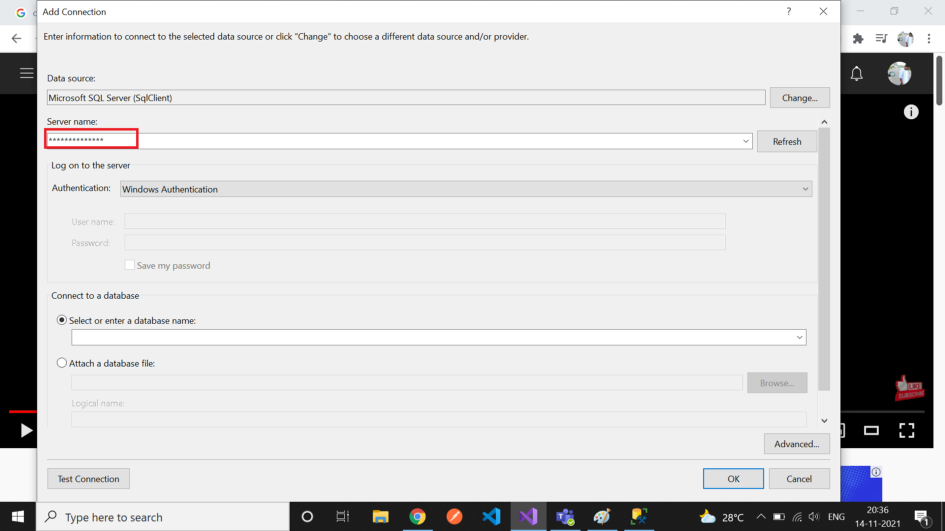Open the Server name dropdown arrow
945x531 pixels.
(x=746, y=142)
